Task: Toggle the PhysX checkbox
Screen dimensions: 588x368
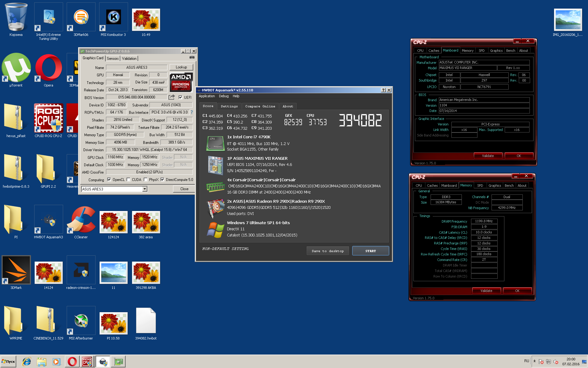Action: click(x=145, y=180)
